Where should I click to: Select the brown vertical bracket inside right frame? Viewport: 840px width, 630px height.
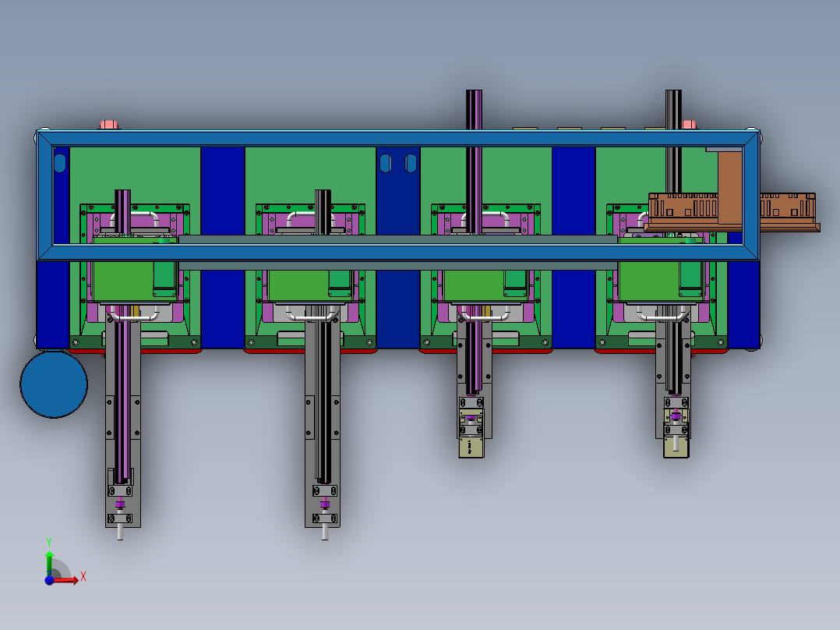click(x=730, y=188)
